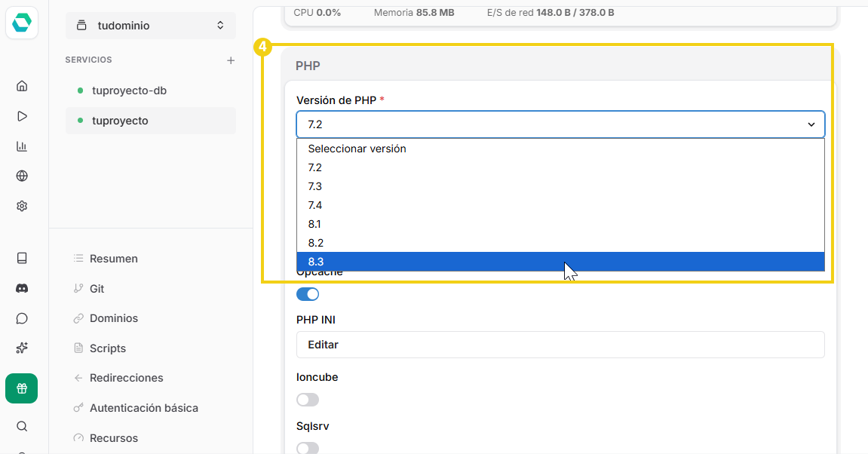Add a new service with the plus button
This screenshot has height=454, width=868.
pos(231,60)
